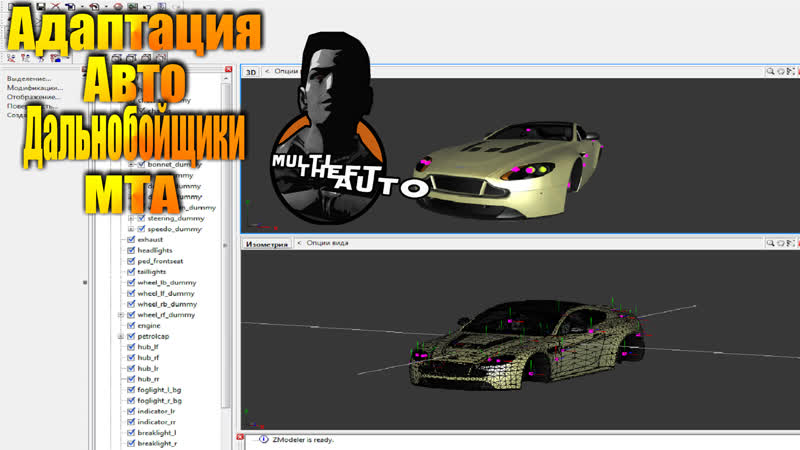Image resolution: width=800 pixels, height=450 pixels.
Task: Click wireframe car in Изометрия viewport
Action: pyautogui.click(x=526, y=344)
